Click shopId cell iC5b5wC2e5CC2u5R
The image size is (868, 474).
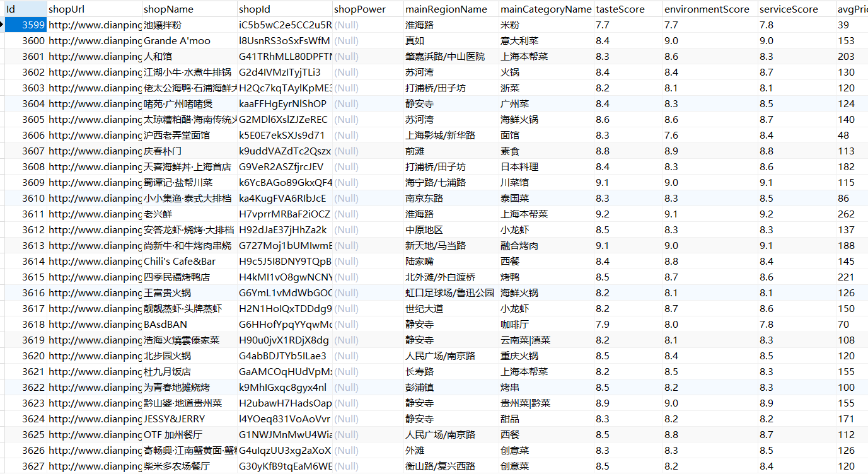point(285,25)
